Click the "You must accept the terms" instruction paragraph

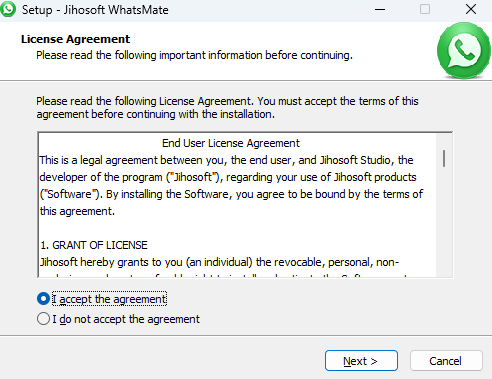coord(227,107)
